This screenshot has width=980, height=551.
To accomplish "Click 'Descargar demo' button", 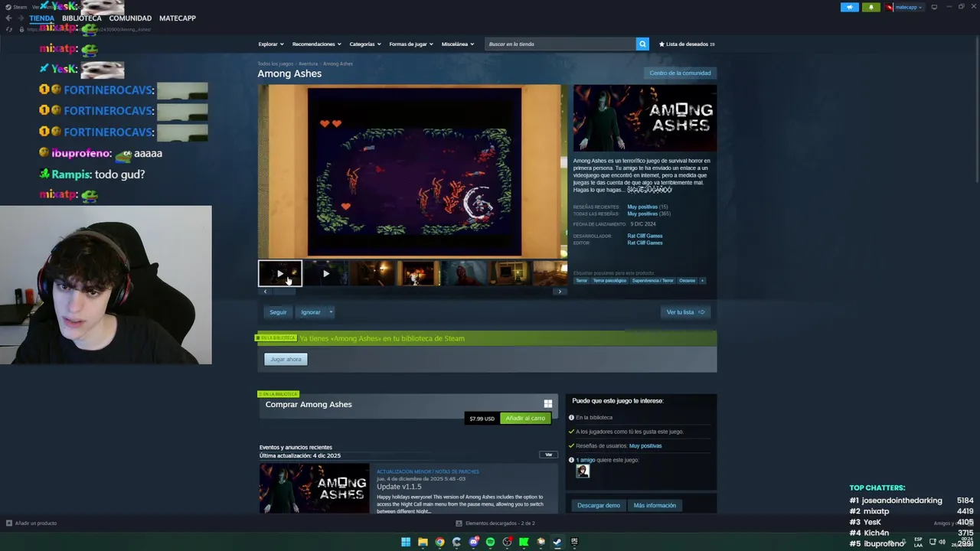I will [599, 505].
